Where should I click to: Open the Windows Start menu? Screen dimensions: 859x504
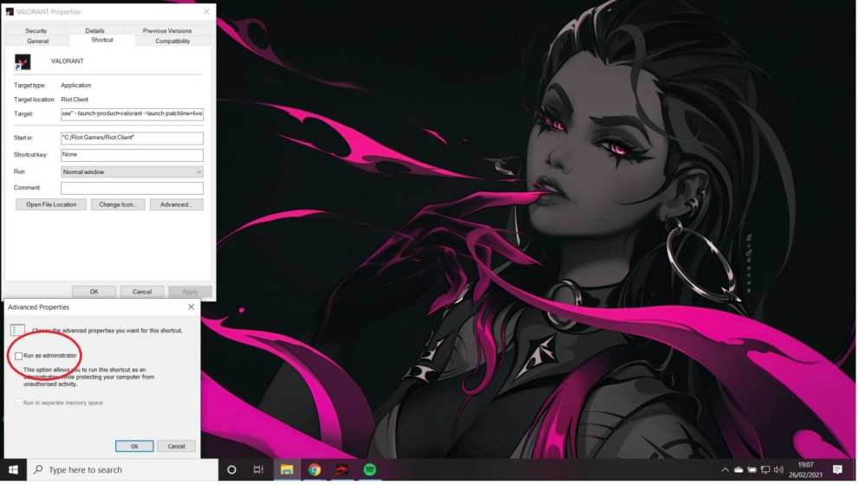click(x=14, y=469)
